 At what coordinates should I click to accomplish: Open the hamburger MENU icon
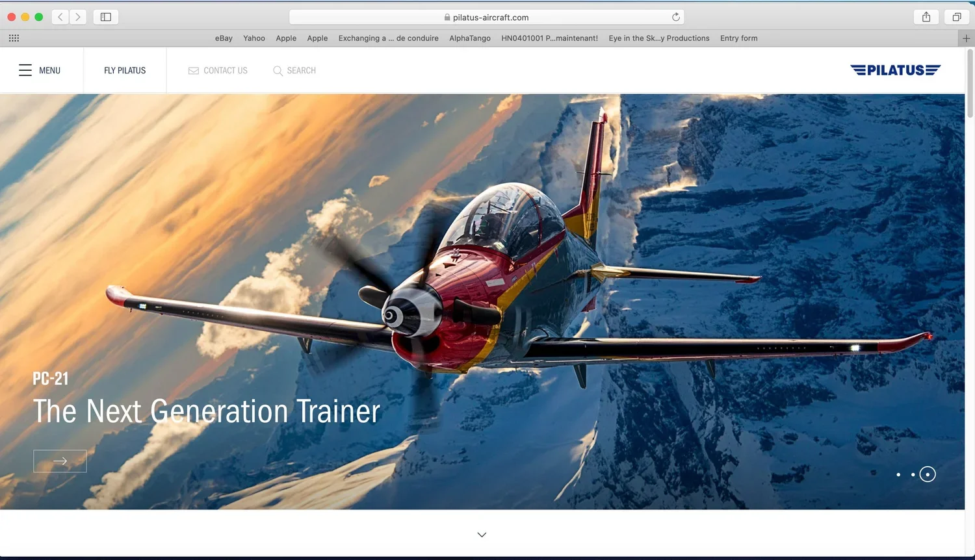[25, 70]
